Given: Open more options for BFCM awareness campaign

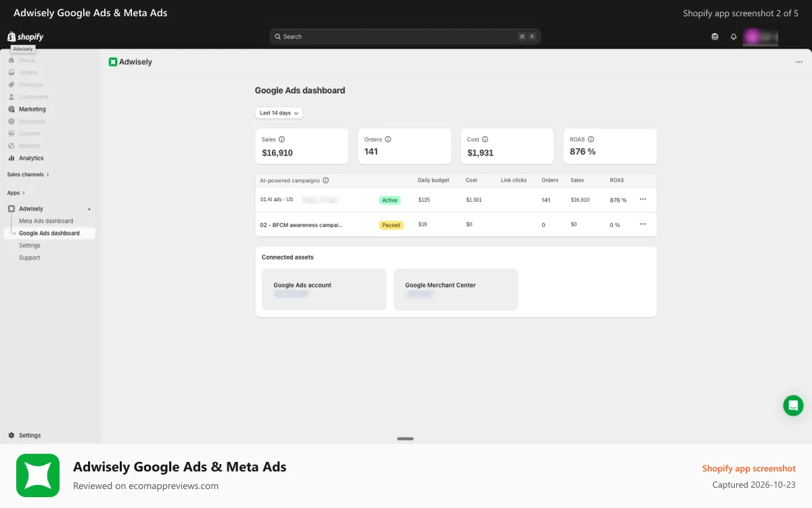Looking at the screenshot, I should pyautogui.click(x=643, y=224).
